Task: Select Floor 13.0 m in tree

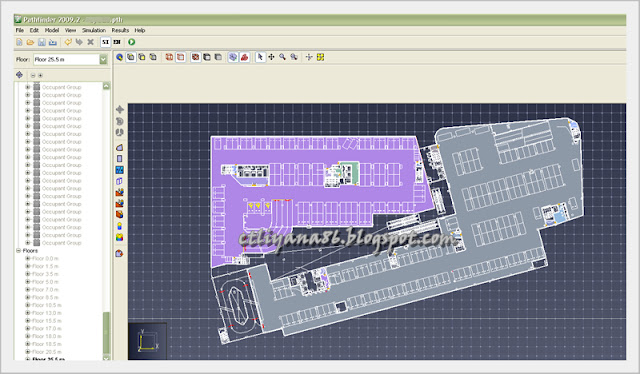Action: click(47, 313)
